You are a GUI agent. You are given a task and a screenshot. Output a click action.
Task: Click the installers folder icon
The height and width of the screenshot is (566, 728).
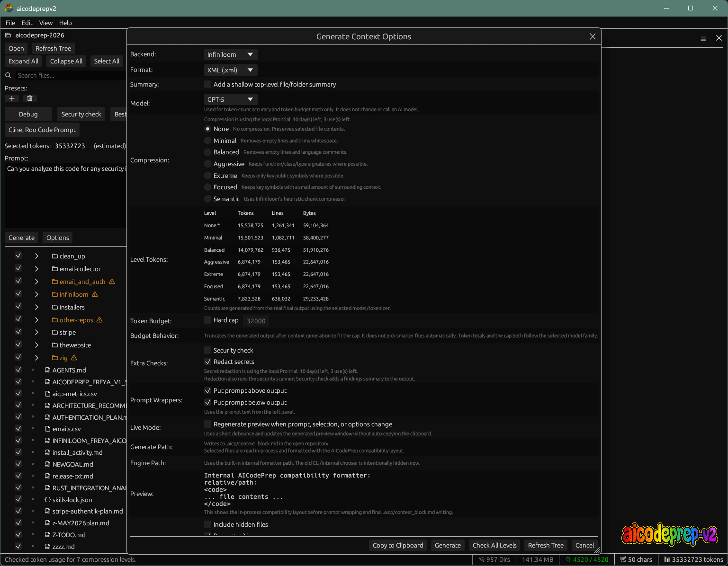(x=55, y=307)
